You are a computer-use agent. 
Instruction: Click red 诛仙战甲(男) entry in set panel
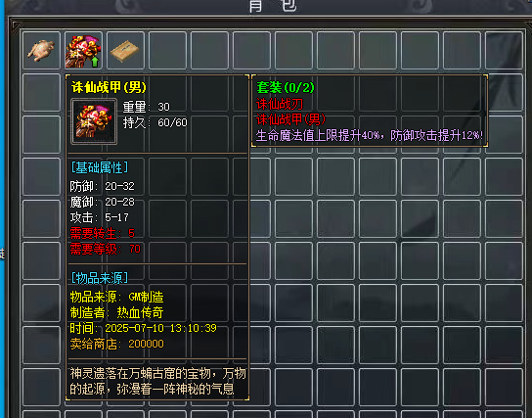point(290,119)
